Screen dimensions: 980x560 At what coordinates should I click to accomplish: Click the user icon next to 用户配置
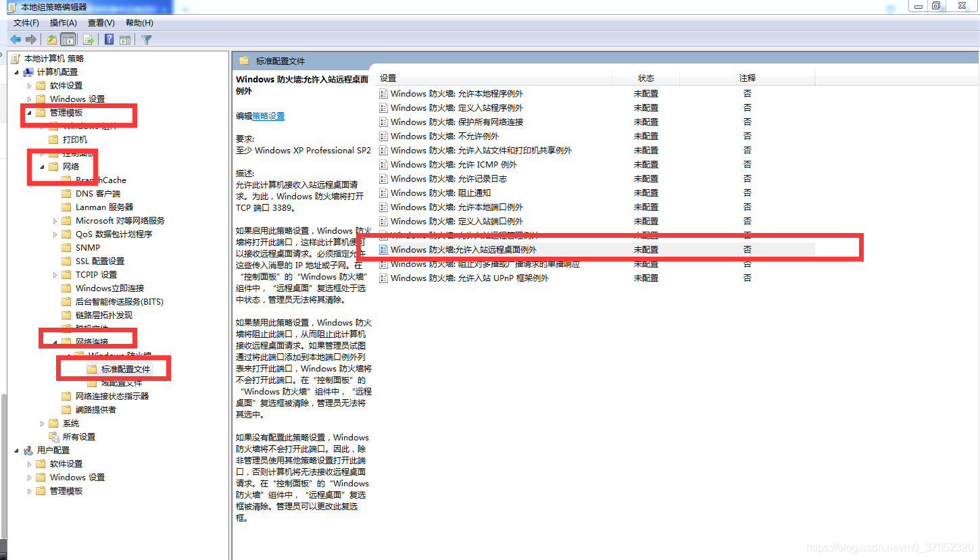[x=28, y=450]
